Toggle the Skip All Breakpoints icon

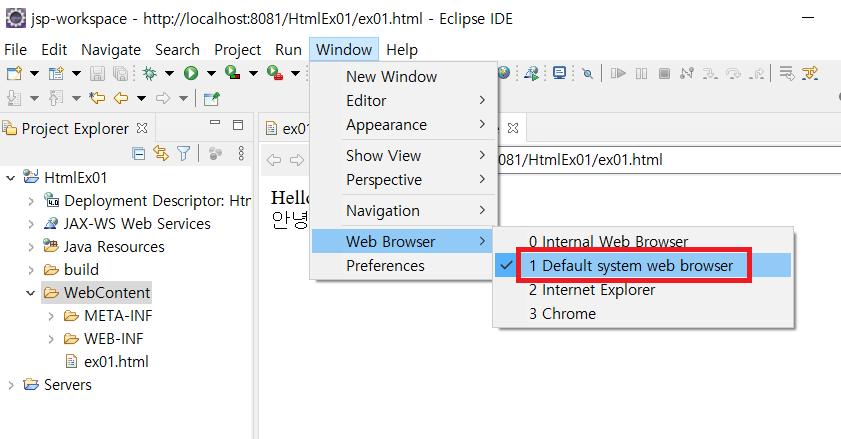(588, 74)
